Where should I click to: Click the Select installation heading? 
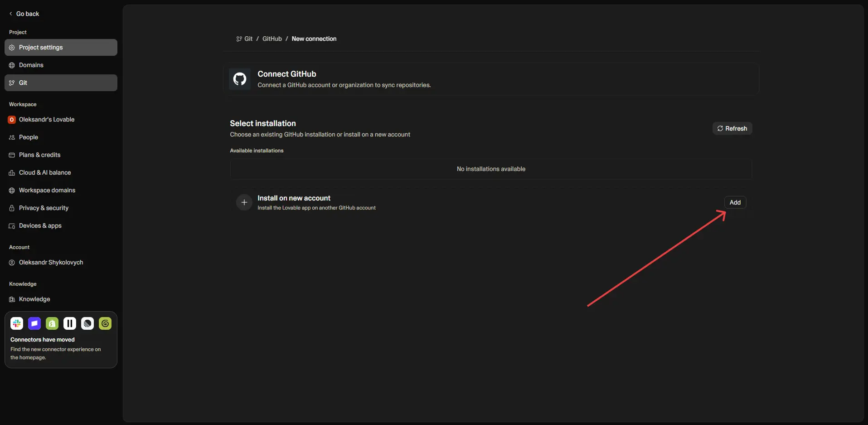pyautogui.click(x=263, y=123)
